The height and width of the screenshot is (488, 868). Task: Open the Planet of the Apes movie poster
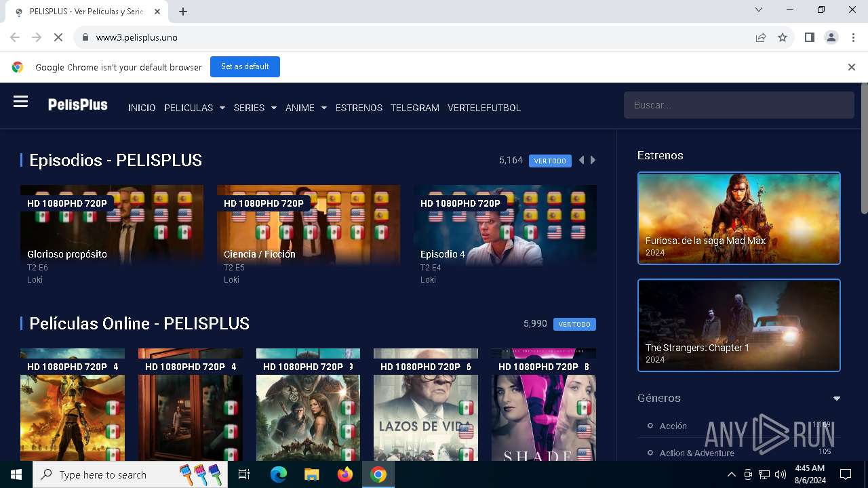coord(309,405)
